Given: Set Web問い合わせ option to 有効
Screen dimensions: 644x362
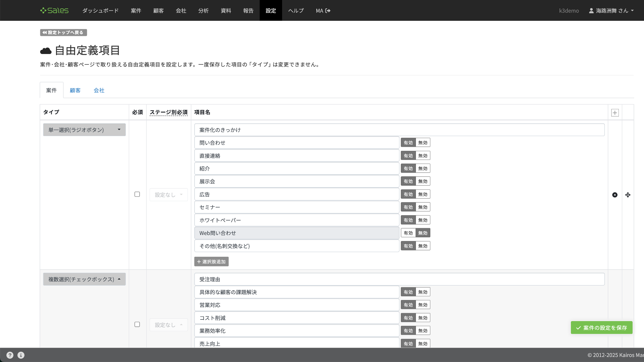Looking at the screenshot, I should (408, 233).
